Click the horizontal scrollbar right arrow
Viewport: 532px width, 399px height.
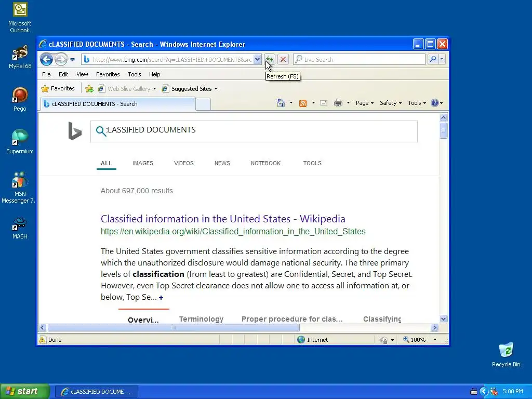[435, 327]
